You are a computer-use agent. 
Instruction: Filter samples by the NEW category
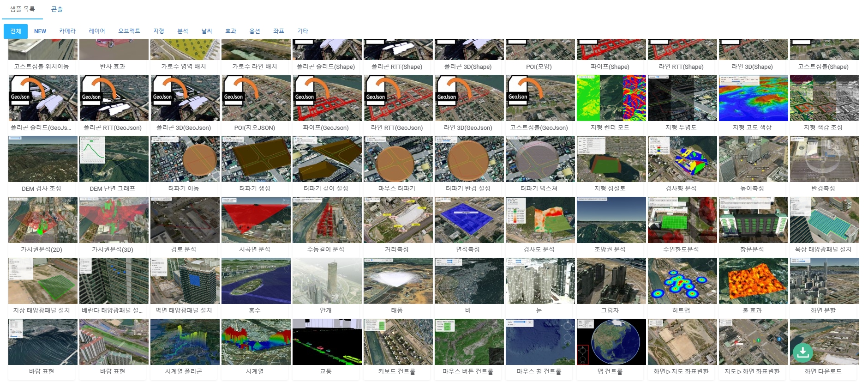pos(40,31)
